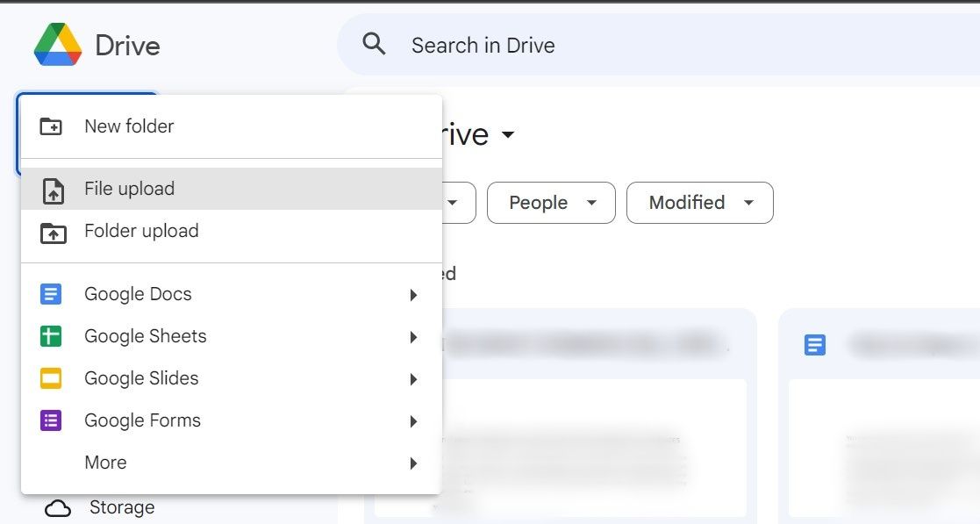The height and width of the screenshot is (524, 980).
Task: Open the Storage section in sidebar
Action: (x=121, y=506)
